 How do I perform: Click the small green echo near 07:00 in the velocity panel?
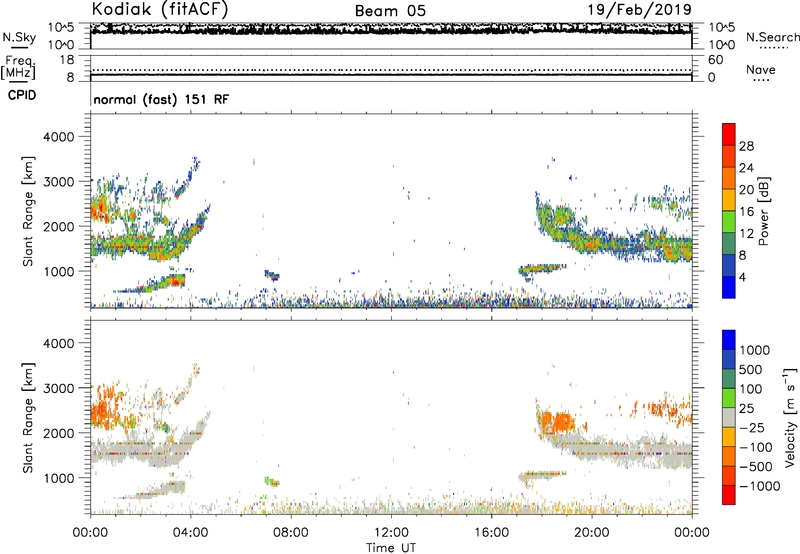click(x=271, y=481)
